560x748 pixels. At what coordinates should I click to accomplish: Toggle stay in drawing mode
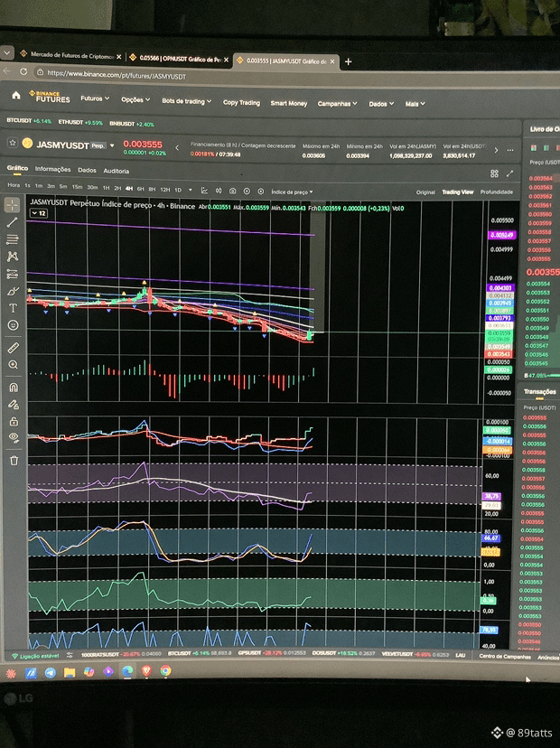(x=14, y=405)
